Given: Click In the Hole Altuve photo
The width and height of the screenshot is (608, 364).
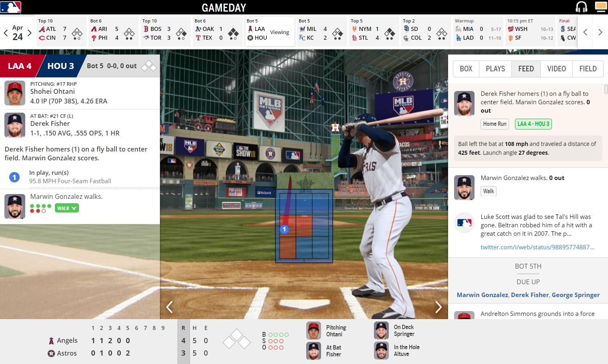Looking at the screenshot, I should [x=382, y=350].
